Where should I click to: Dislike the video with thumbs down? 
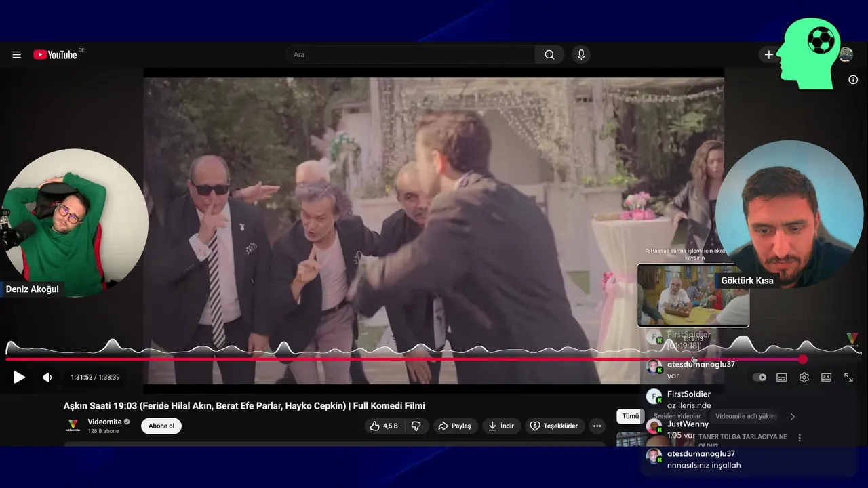point(416,426)
